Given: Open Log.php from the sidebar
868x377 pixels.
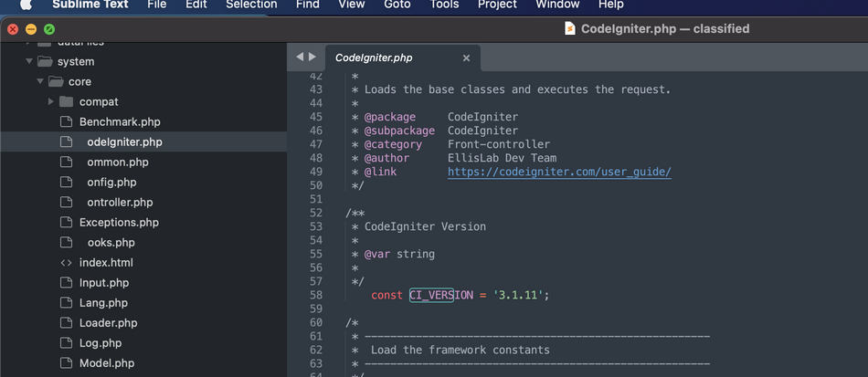Looking at the screenshot, I should click(101, 343).
